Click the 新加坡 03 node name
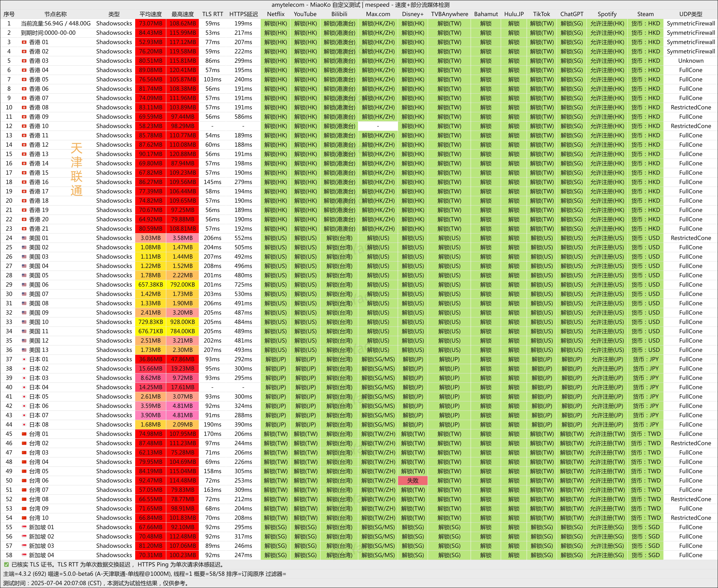718x588 pixels. [41, 546]
